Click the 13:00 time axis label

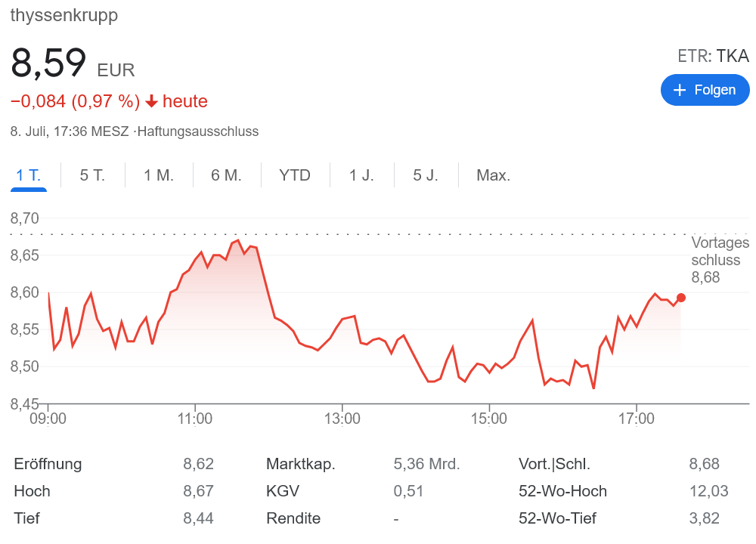342,418
